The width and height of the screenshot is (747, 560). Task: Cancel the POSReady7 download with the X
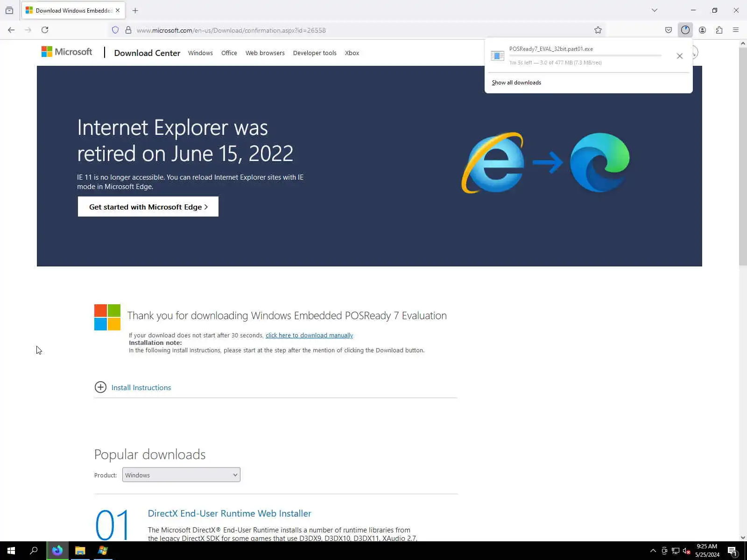tap(680, 56)
